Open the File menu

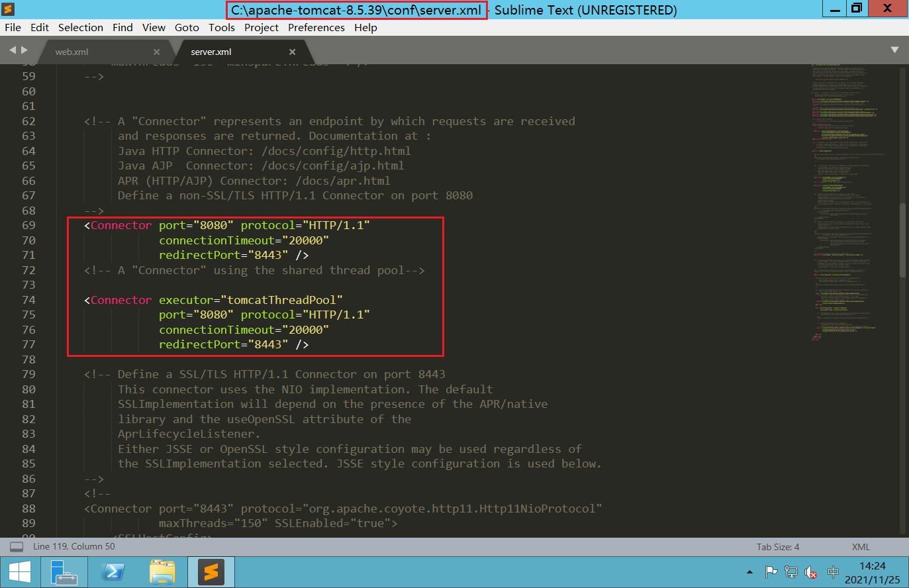tap(13, 27)
